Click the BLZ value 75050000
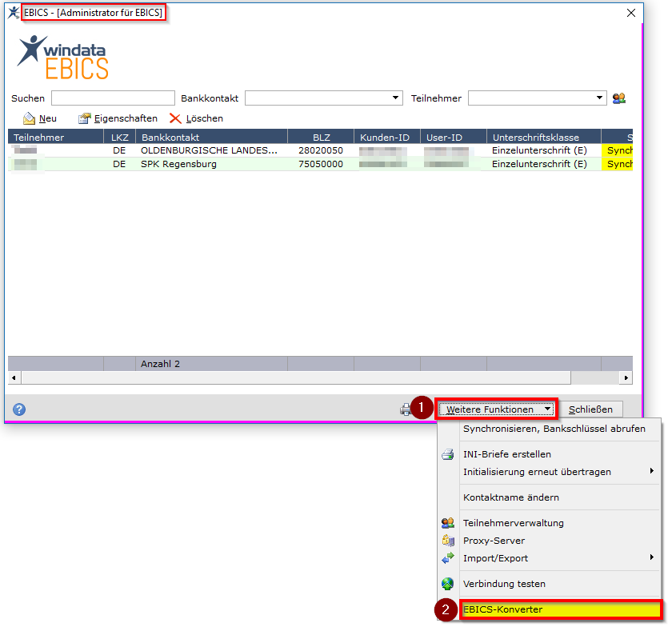Screen dimensions: 672x627 coord(321,164)
